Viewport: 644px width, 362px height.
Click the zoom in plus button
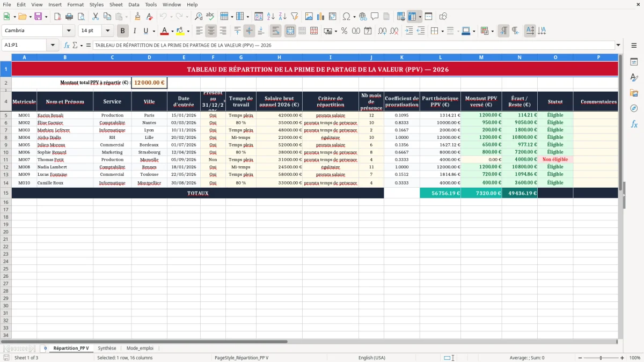(623, 358)
